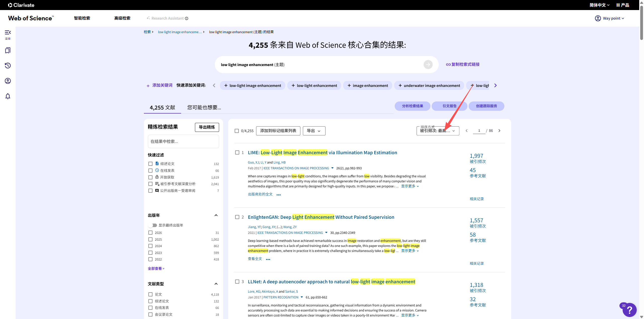Collapse the 出版年 filter section

click(x=216, y=215)
